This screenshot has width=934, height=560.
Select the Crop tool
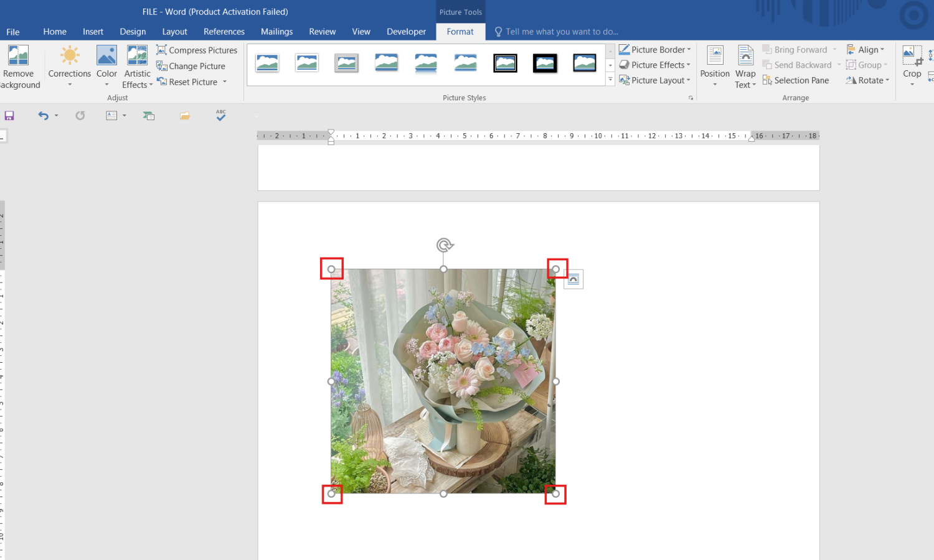click(912, 56)
